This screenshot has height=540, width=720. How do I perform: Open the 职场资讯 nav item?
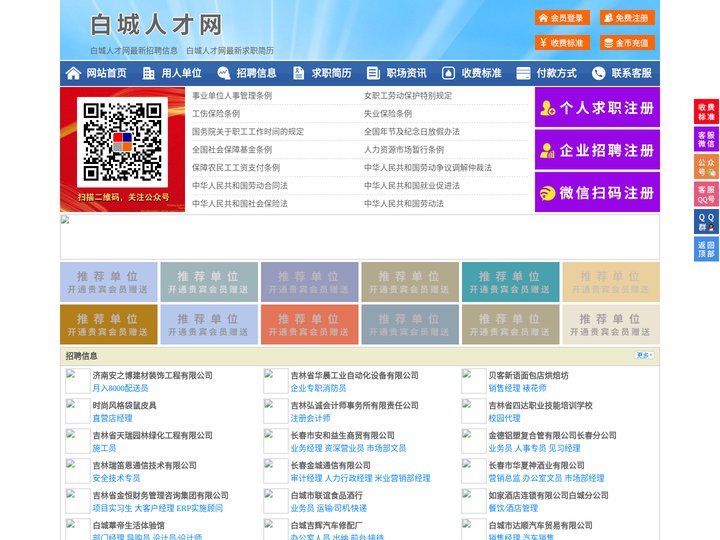[398, 73]
